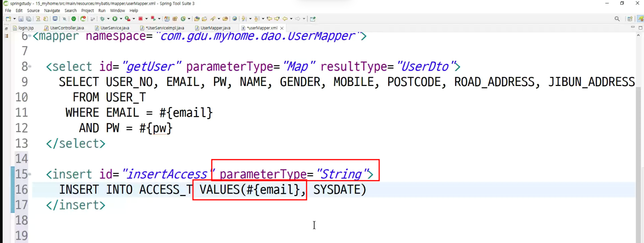Click the green Run button
This screenshot has width=644, height=243.
click(115, 19)
